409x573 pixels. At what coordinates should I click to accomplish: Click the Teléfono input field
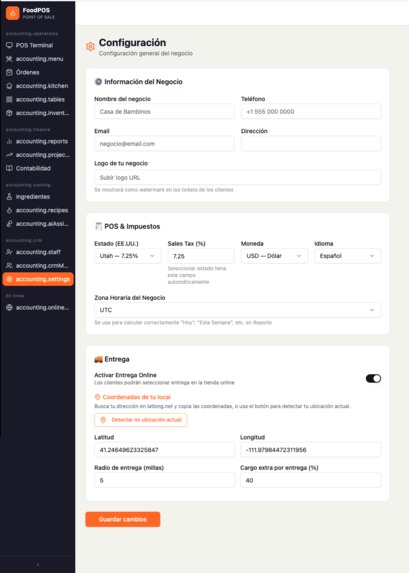click(311, 111)
